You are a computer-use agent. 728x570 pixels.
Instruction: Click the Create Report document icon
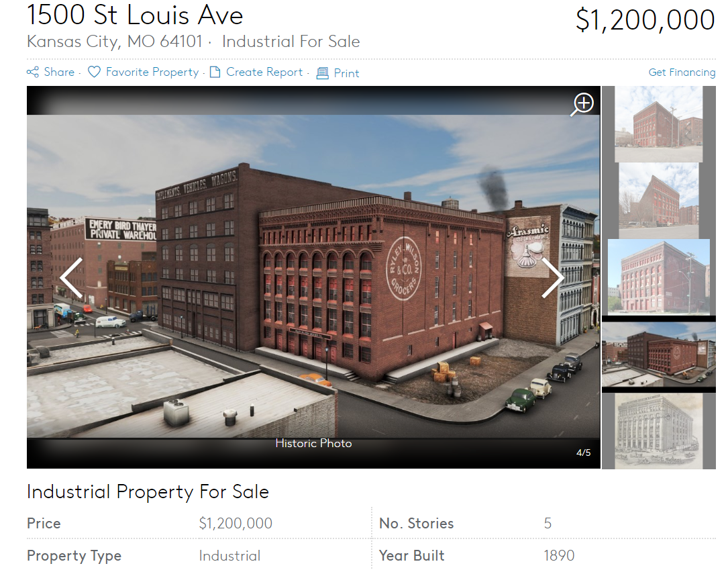(x=215, y=72)
